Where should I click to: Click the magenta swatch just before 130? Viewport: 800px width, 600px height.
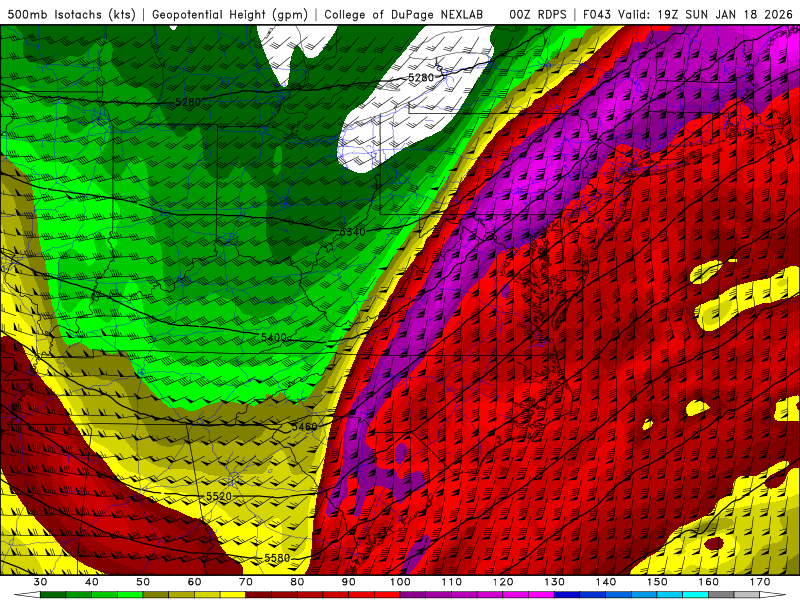tap(541, 595)
